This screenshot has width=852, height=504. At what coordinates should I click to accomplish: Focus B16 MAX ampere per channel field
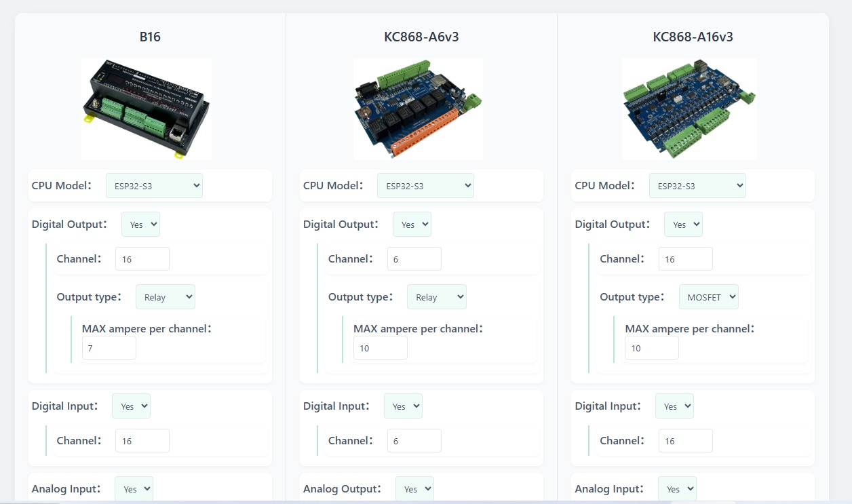[x=109, y=348]
